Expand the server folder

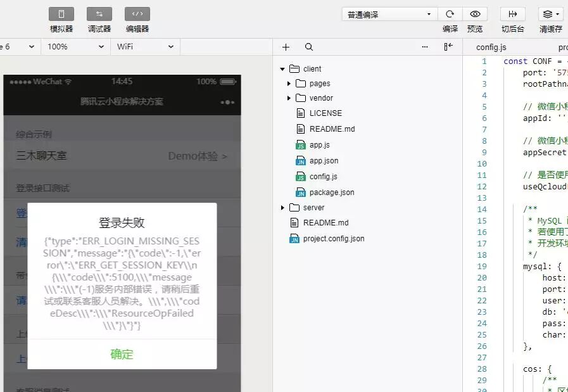click(282, 208)
